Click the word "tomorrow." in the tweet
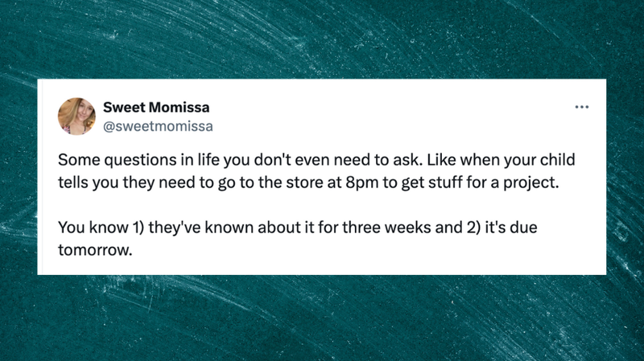Screen dimensions: 644x361 tap(94, 249)
